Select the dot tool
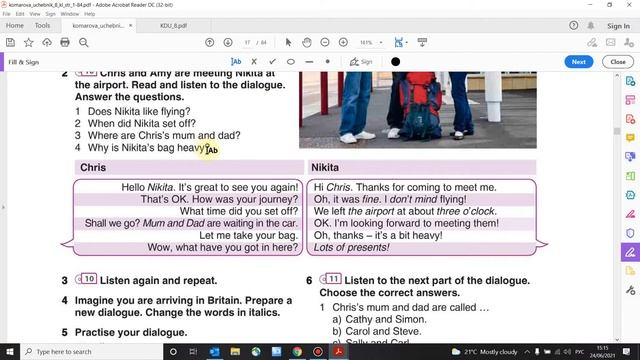640x360 pixels. tap(327, 62)
